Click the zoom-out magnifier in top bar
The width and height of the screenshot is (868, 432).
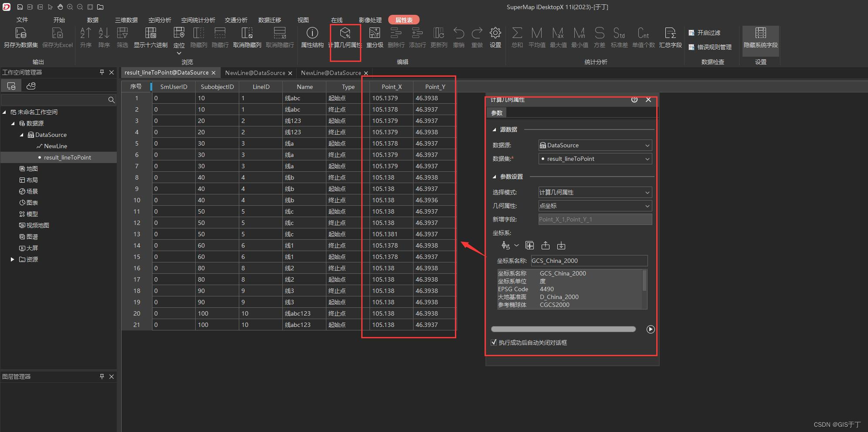(x=80, y=7)
